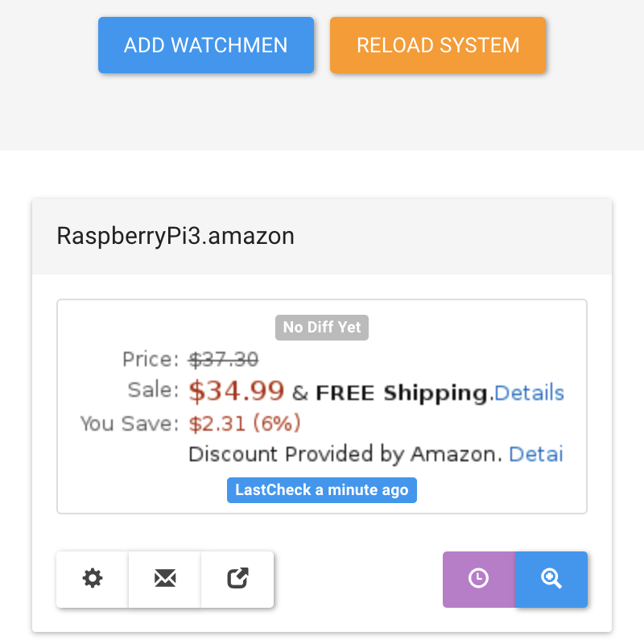Click the Sale label
644x644 pixels.
[x=153, y=391]
